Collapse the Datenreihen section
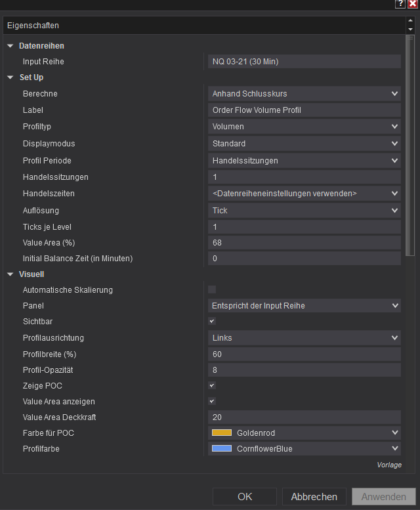This screenshot has width=420, height=510. pos(10,46)
